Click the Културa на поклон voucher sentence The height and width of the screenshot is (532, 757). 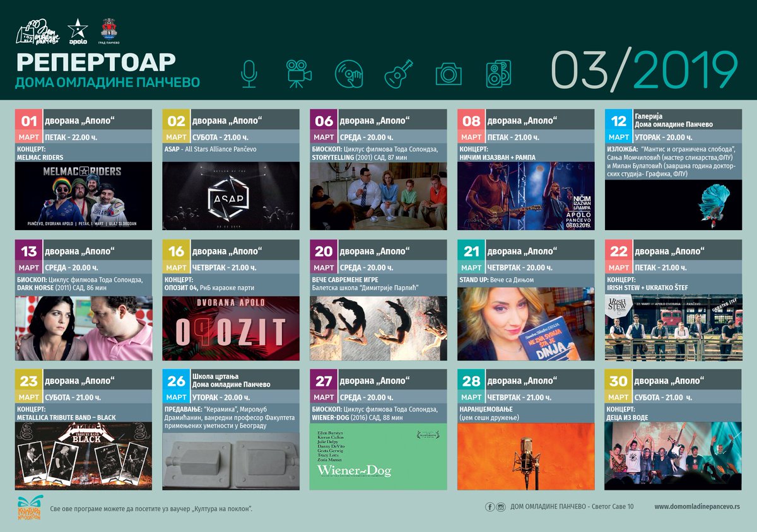(x=151, y=508)
